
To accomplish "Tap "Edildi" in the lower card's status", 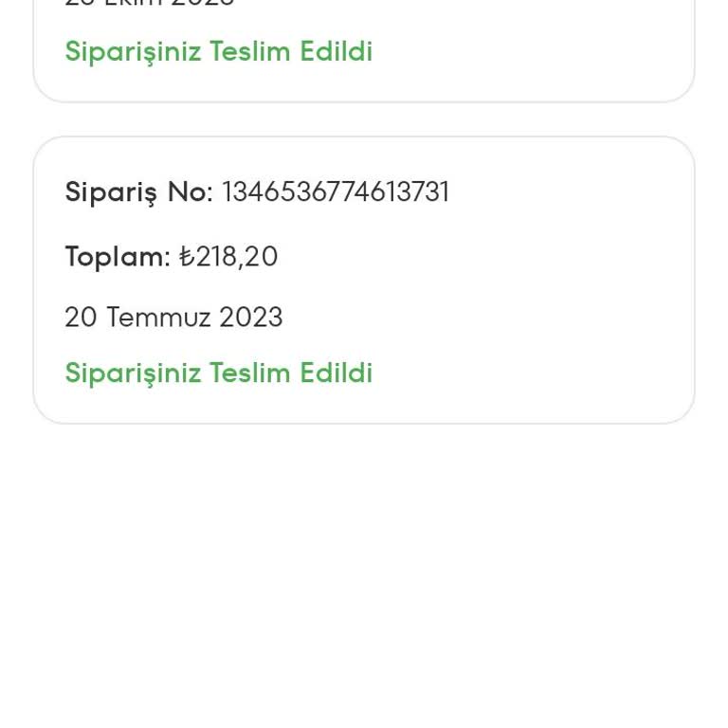I will click(x=337, y=373).
